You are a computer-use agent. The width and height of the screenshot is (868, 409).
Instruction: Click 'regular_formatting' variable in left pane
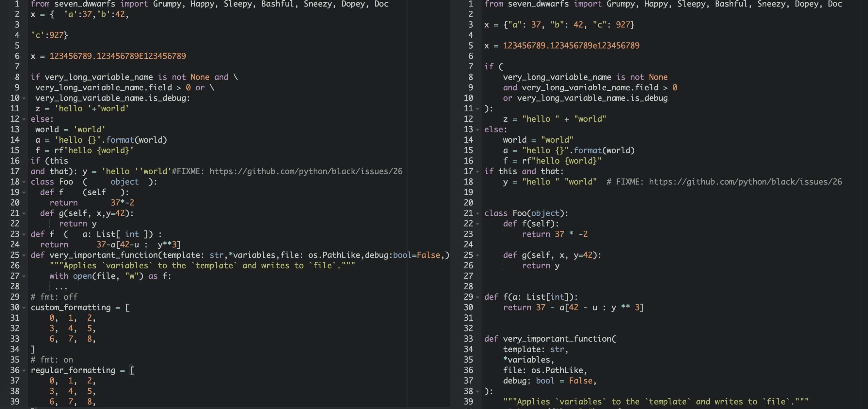(x=73, y=370)
